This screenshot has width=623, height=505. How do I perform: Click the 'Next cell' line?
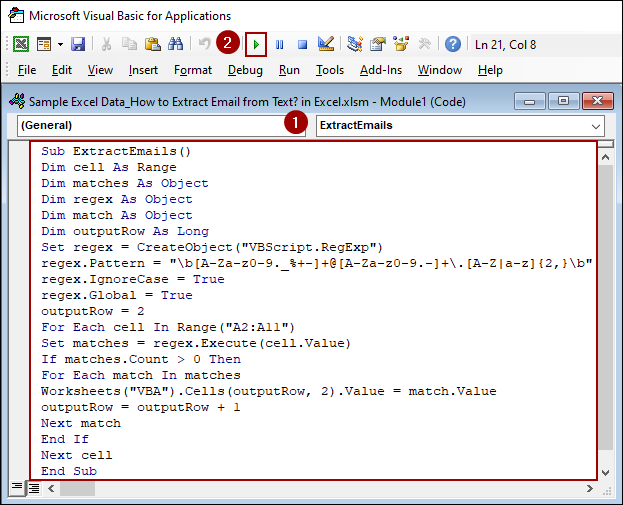tap(77, 455)
